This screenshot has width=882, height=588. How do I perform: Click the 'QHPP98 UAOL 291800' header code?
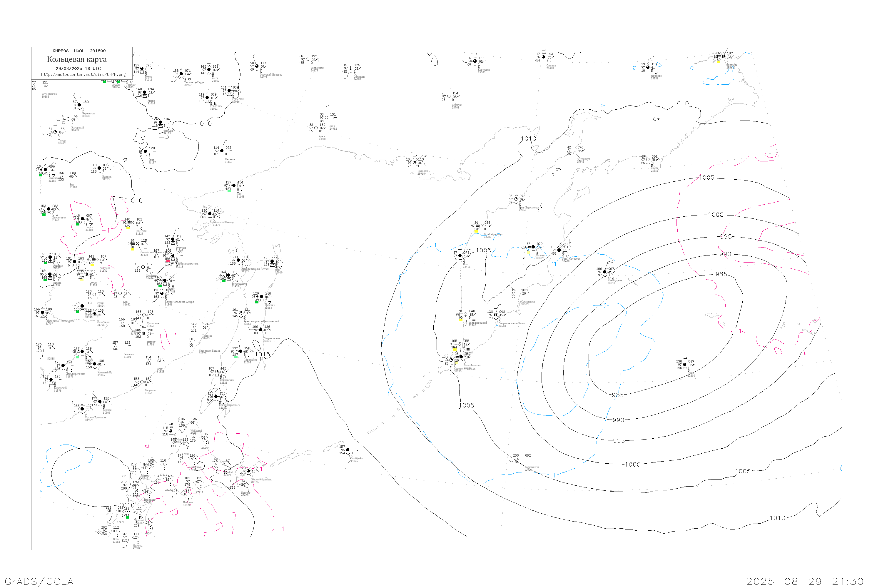(79, 51)
